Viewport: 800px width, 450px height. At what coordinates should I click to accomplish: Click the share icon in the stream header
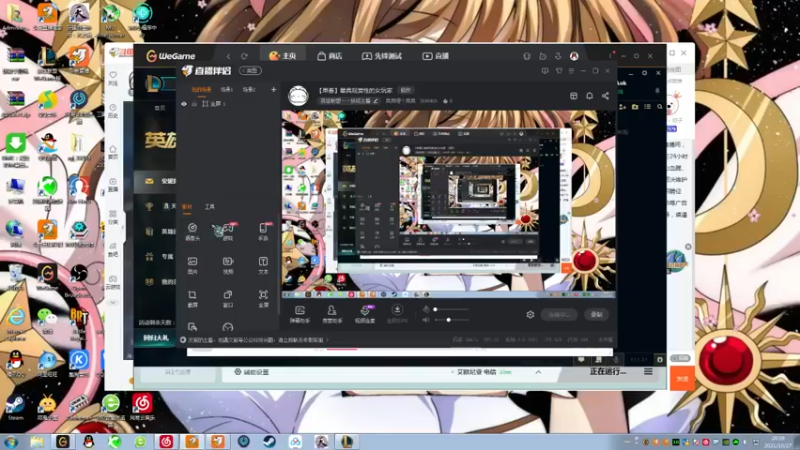(605, 96)
